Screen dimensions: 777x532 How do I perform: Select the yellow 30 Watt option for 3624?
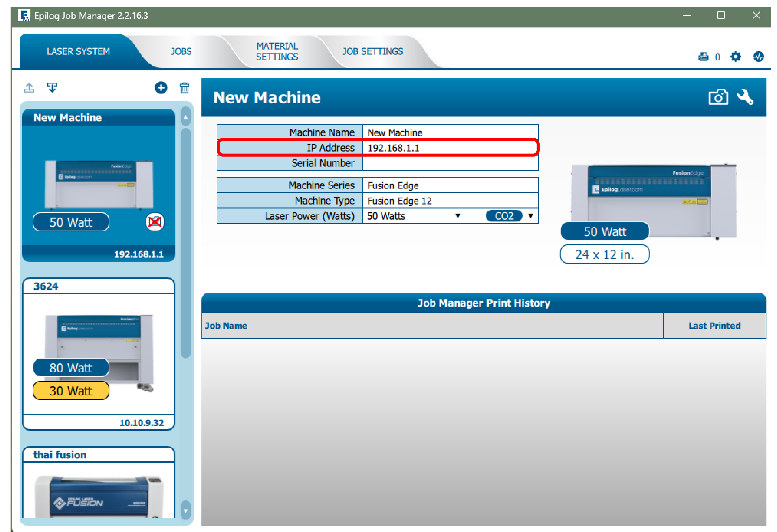[x=71, y=390]
